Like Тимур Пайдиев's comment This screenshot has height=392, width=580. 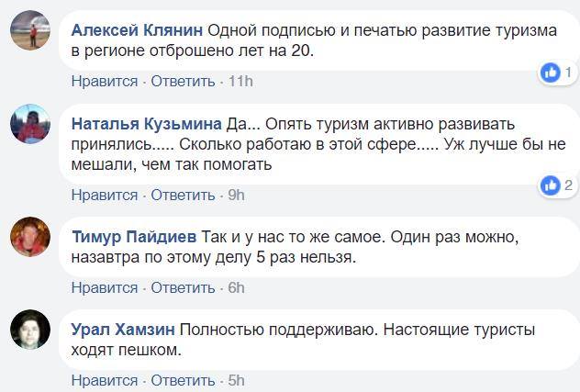point(104,287)
